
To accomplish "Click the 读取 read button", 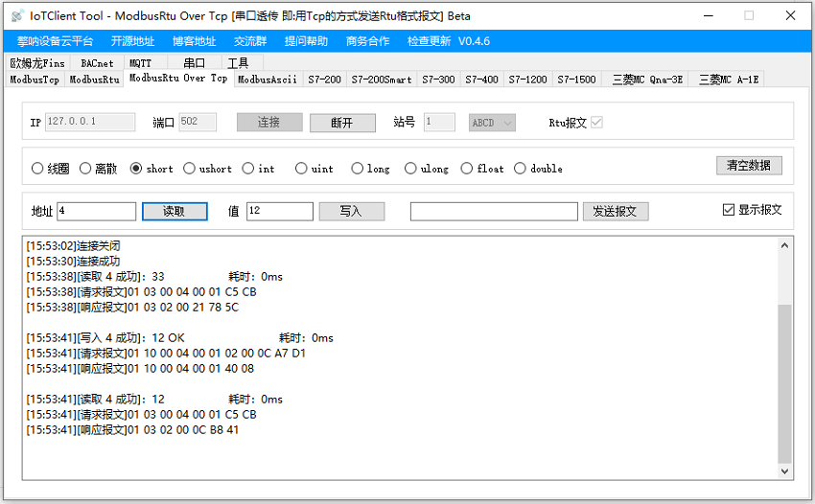I will click(x=175, y=212).
